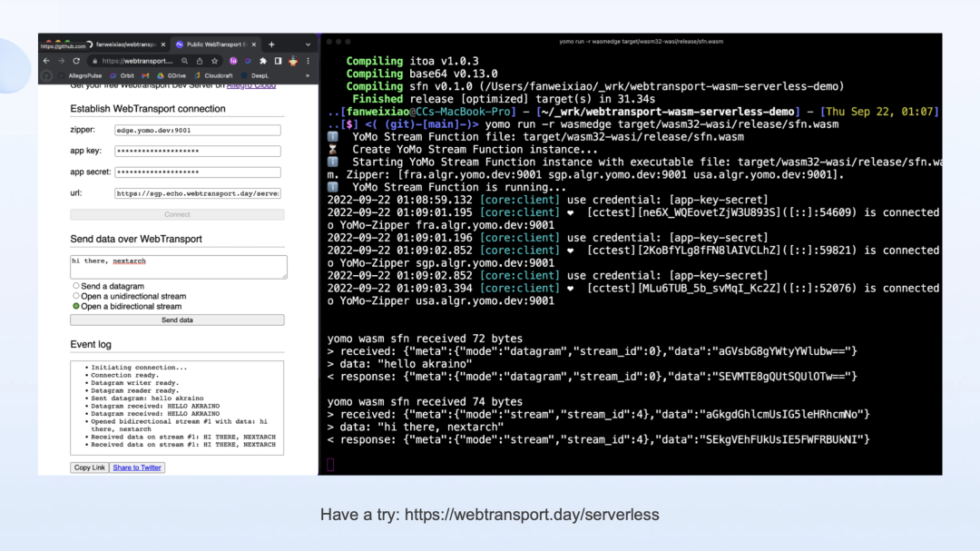Close the Public WebTransport tab
This screenshot has height=551, width=980.
click(x=254, y=44)
